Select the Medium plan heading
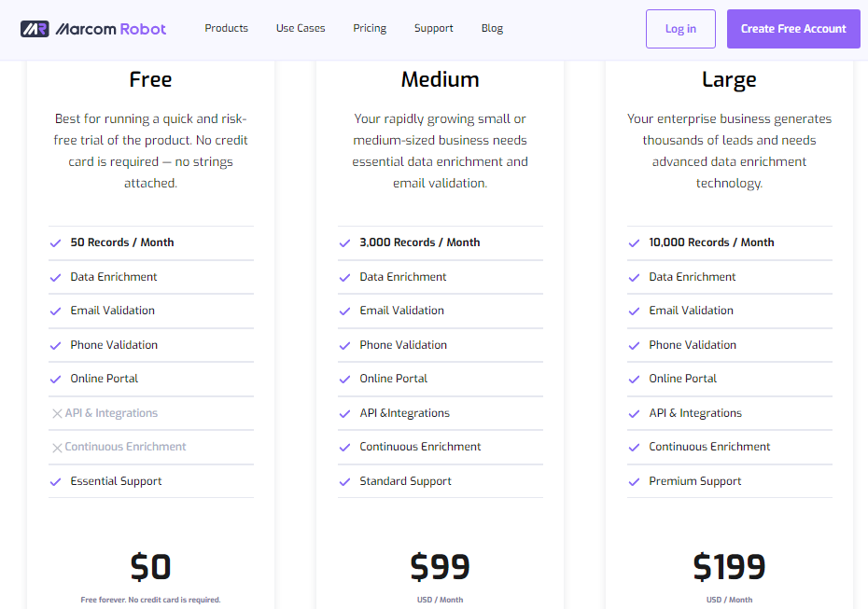 (x=441, y=79)
